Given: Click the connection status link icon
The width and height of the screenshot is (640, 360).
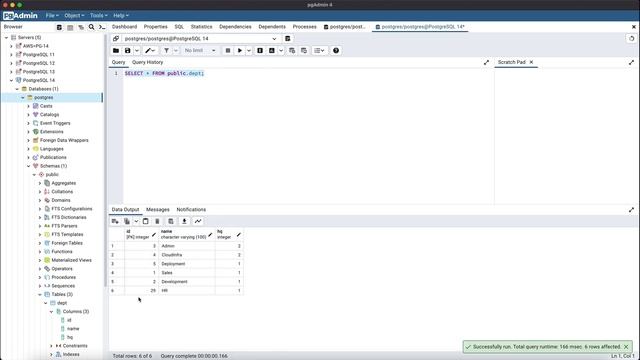Looking at the screenshot, I should coord(116,38).
